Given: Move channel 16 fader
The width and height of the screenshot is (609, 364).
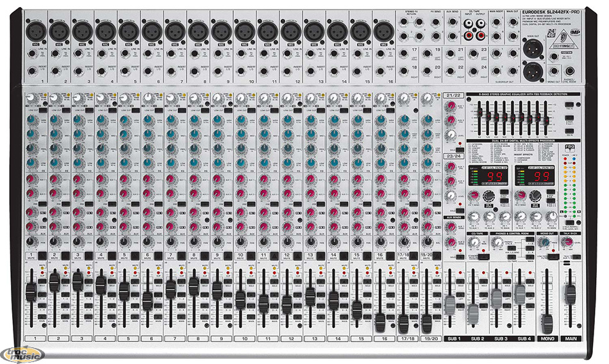Looking at the screenshot, I should coord(380,322).
